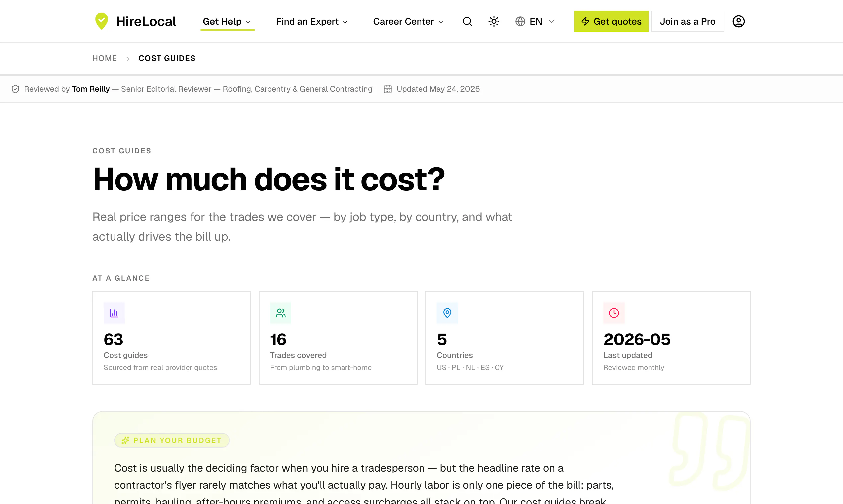Click the HireLocal pin logo icon

[x=101, y=21]
